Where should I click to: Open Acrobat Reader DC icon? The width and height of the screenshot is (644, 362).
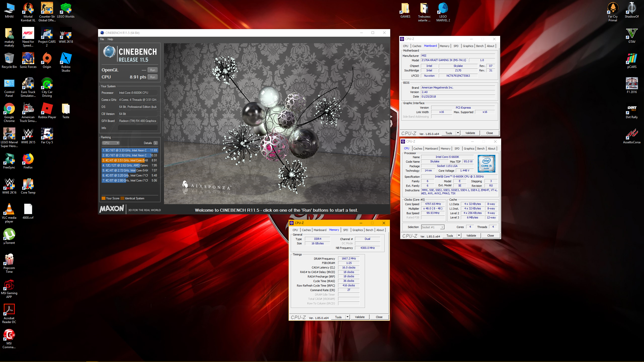tap(9, 313)
